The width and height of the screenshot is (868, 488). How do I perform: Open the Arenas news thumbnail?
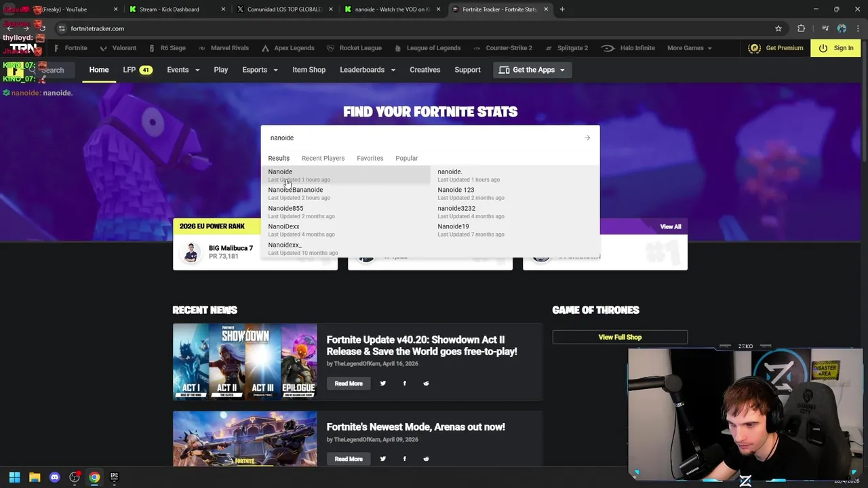pos(245,439)
